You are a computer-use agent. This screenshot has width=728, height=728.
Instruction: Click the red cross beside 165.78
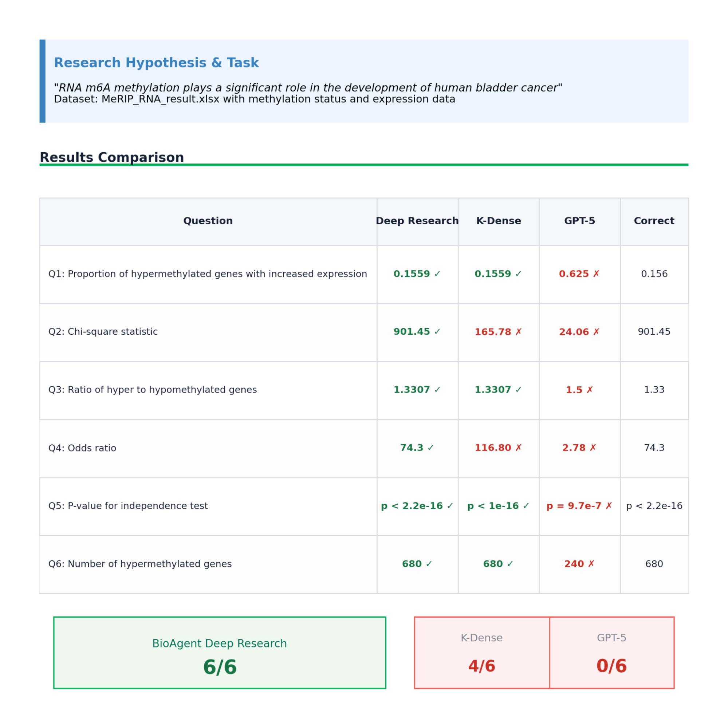coord(519,332)
